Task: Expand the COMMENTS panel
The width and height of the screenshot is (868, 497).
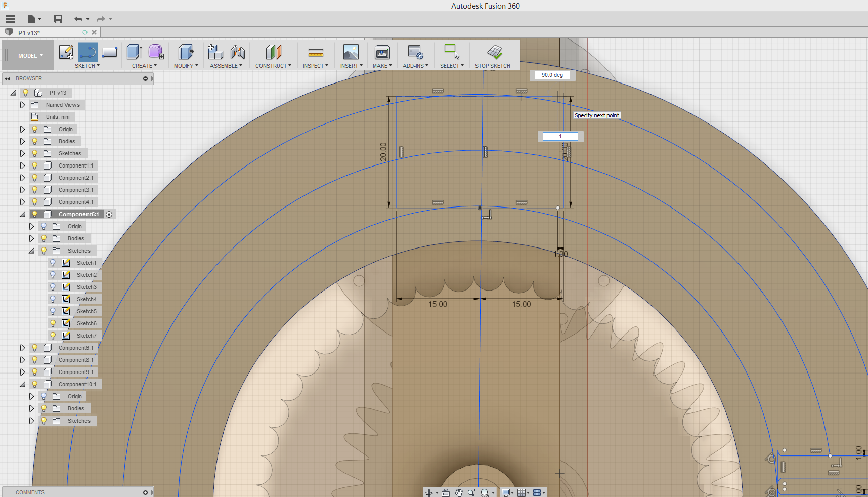Action: click(145, 492)
